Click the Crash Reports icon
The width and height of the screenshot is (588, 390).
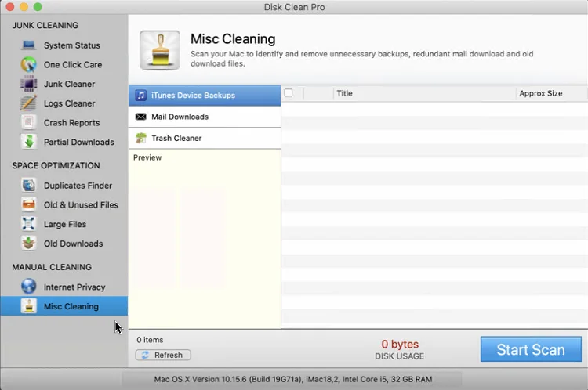click(x=28, y=122)
